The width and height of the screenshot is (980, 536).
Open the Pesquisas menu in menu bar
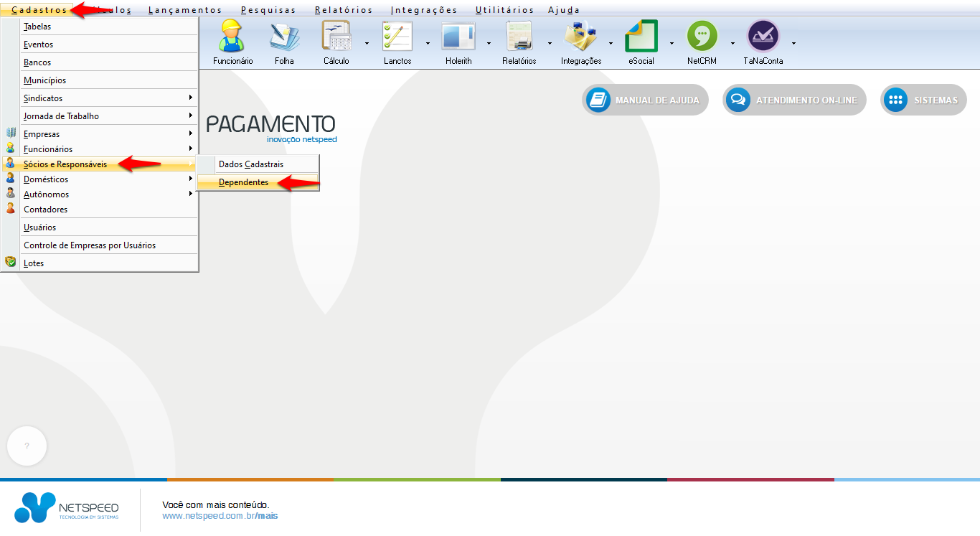[x=268, y=10]
